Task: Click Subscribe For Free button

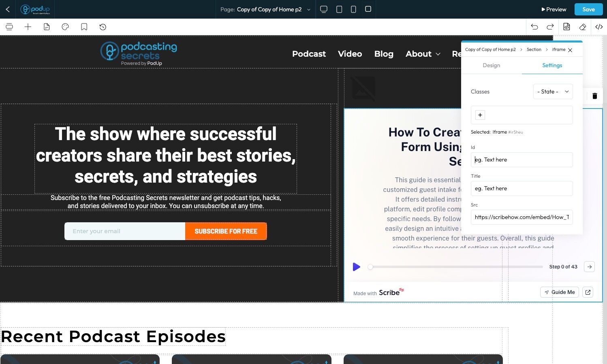Action: pyautogui.click(x=226, y=231)
